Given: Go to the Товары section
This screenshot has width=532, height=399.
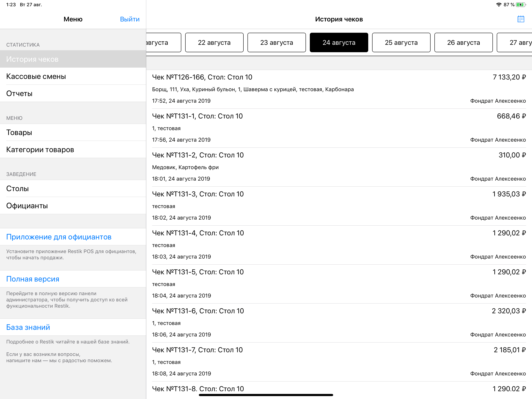Looking at the screenshot, I should (x=19, y=132).
